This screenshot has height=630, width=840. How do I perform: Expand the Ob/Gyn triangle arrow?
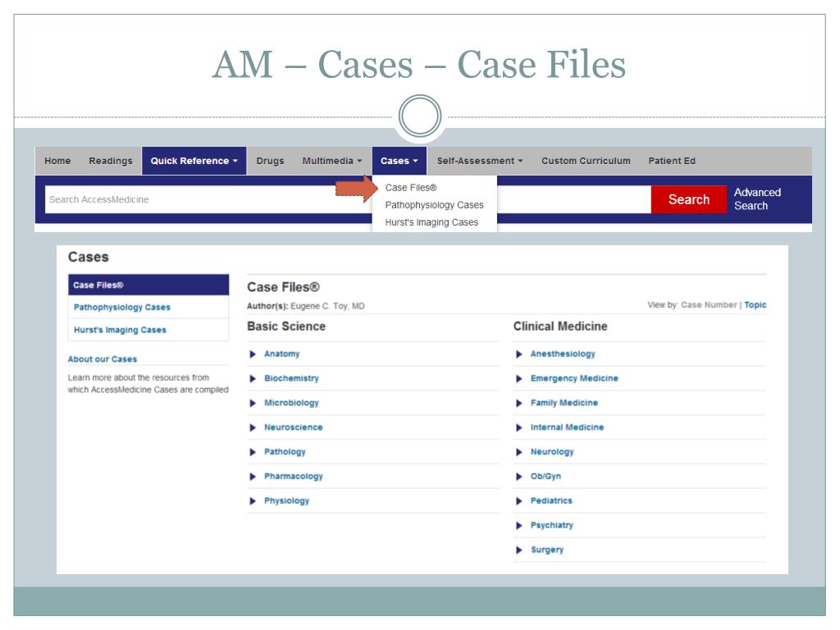click(x=519, y=477)
